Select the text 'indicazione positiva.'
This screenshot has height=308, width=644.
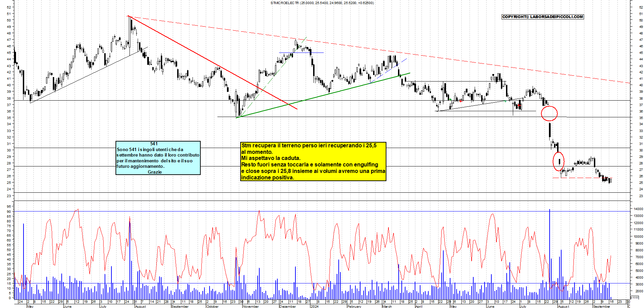(x=267, y=177)
